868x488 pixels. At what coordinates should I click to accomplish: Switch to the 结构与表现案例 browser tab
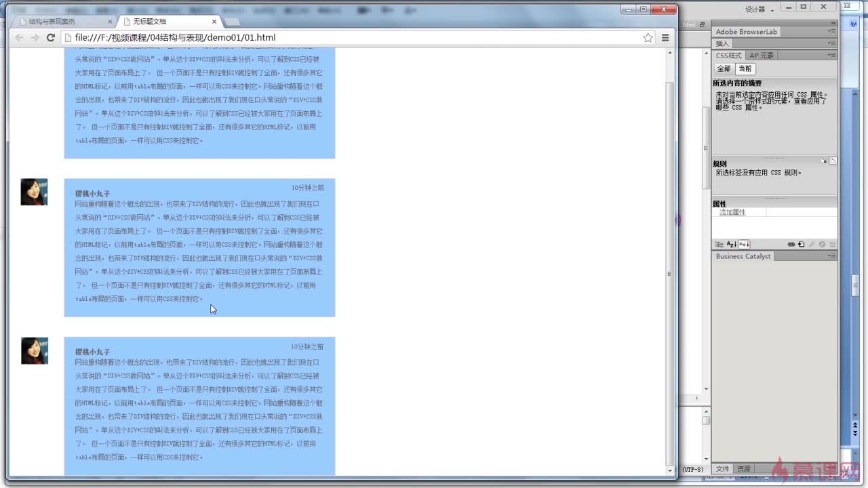(x=63, y=22)
